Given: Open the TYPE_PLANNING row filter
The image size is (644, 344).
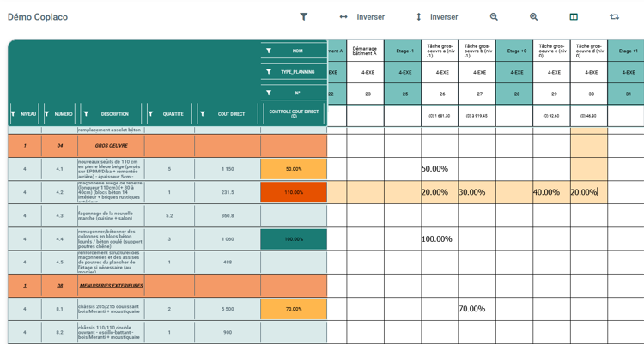Looking at the screenshot, I should [x=269, y=72].
